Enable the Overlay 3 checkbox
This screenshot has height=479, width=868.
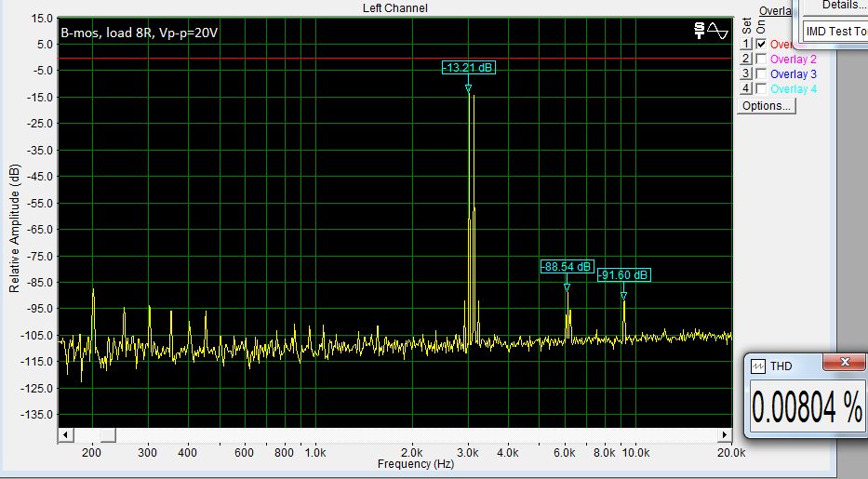click(762, 73)
